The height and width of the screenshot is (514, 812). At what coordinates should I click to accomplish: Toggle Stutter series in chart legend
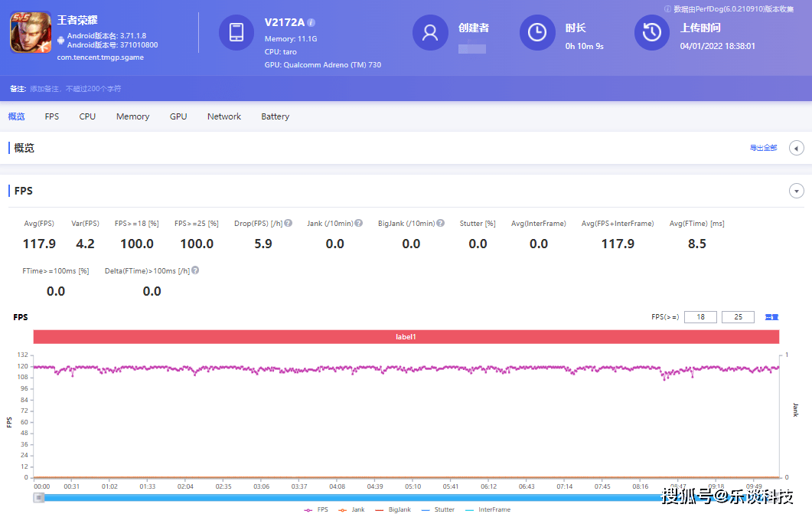(438, 509)
